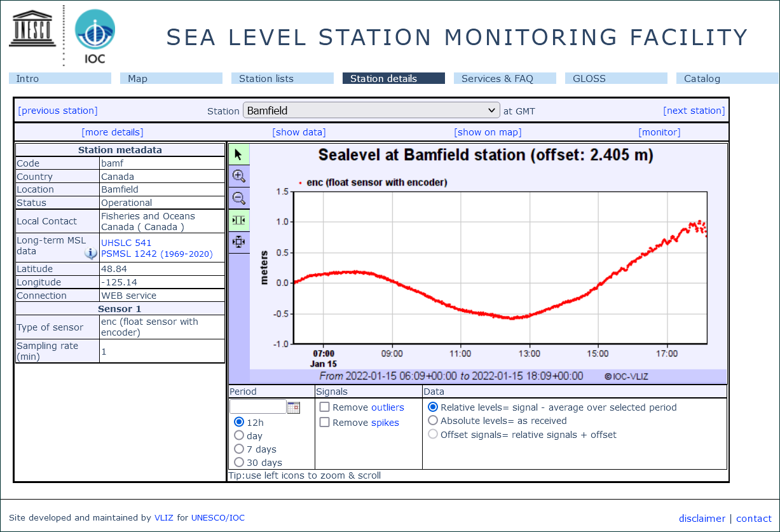Viewport: 780px width, 532px height.
Task: Click the Station metadata heading
Action: (x=120, y=150)
